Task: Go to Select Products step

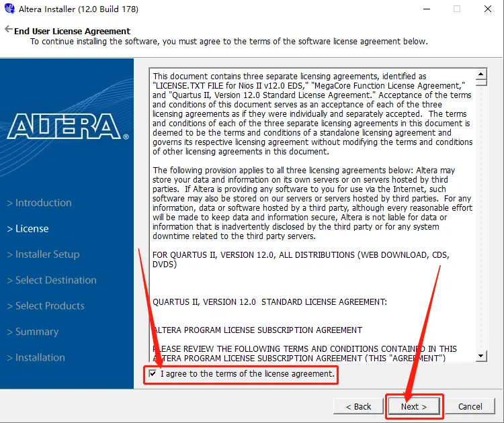Action: pos(46,305)
